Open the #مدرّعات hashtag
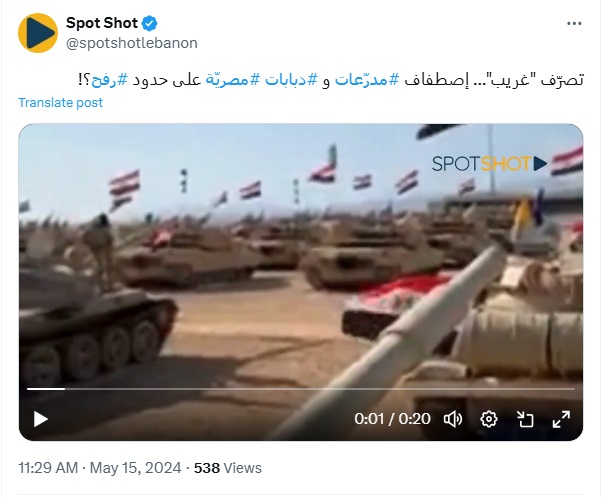 point(367,80)
